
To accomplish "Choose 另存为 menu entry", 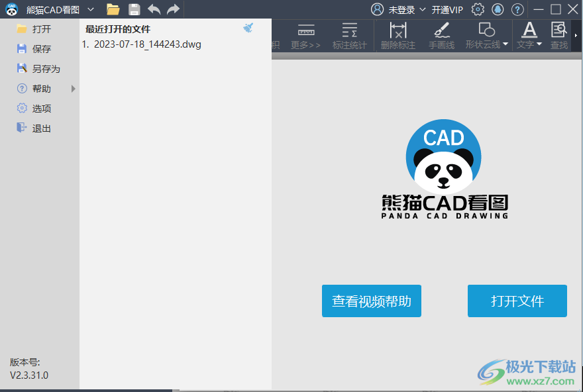I will click(40, 69).
